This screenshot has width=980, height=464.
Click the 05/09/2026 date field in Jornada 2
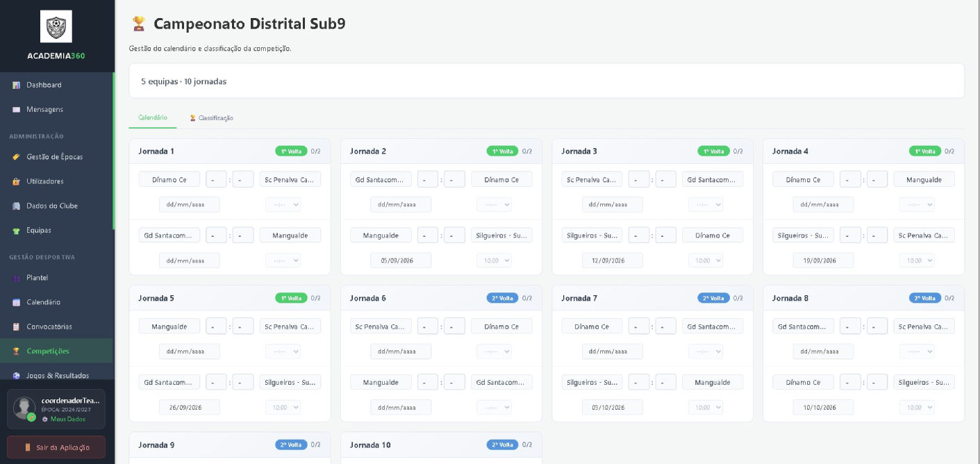coord(401,260)
